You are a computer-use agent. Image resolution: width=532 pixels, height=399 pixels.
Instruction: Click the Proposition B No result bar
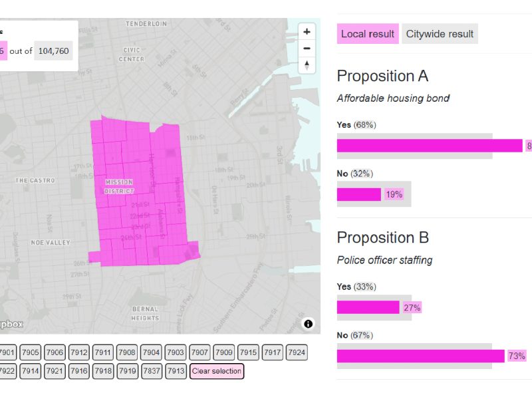[x=419, y=355]
